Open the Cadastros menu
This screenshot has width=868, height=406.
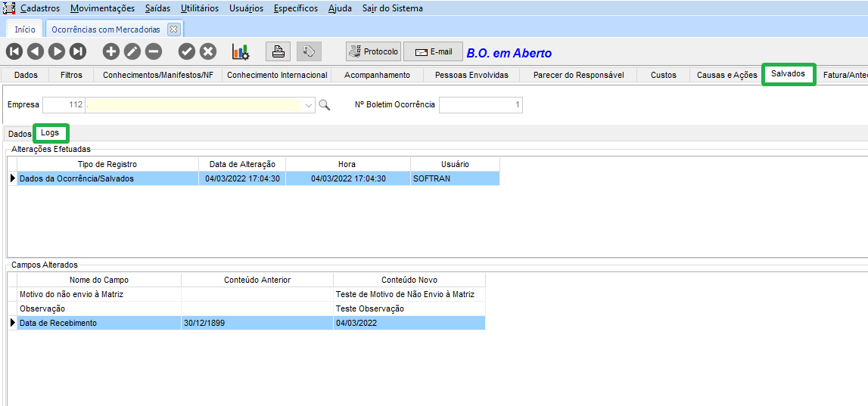pyautogui.click(x=40, y=8)
